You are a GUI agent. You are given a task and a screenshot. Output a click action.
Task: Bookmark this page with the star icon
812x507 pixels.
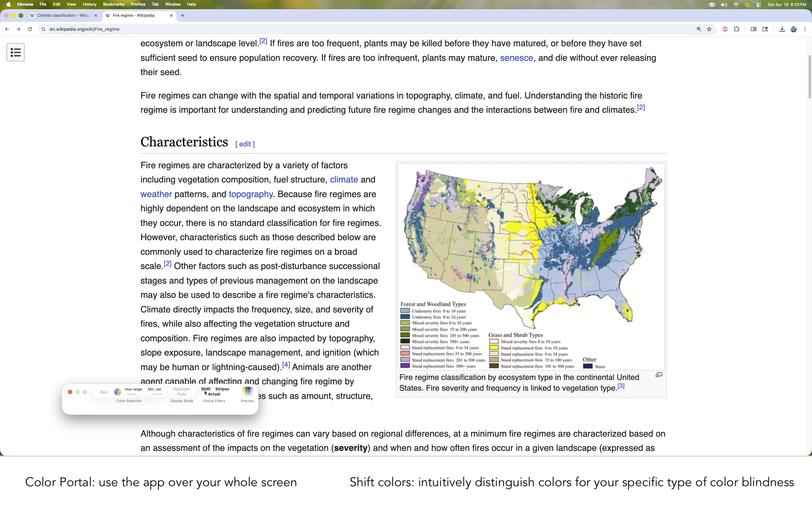coord(709,29)
